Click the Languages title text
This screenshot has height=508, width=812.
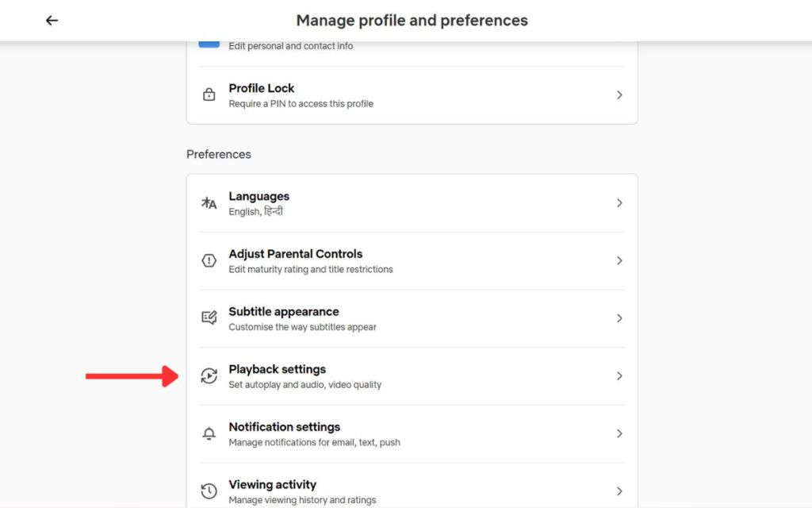pos(259,196)
